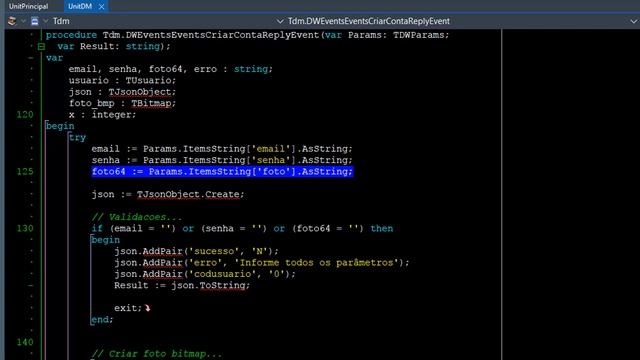The image size is (640, 360).
Task: Click the 'begin' under the if statement
Action: [x=106, y=240]
